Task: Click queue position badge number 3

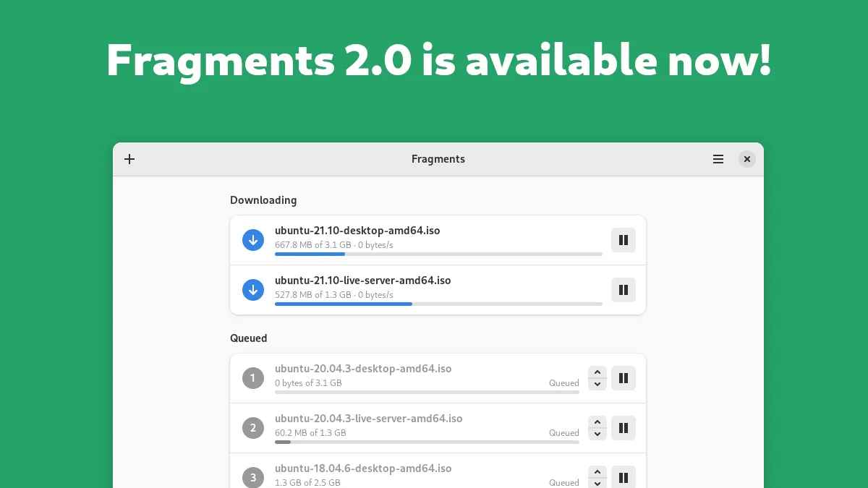Action: [253, 478]
